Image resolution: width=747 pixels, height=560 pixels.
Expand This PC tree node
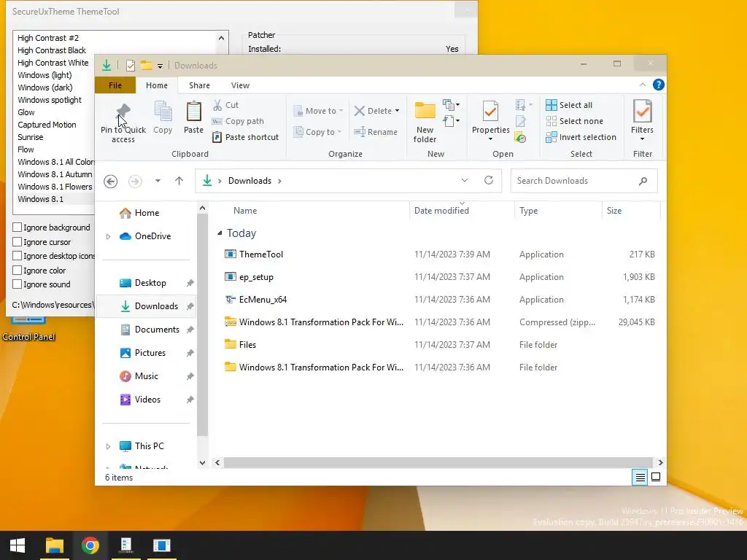(108, 446)
